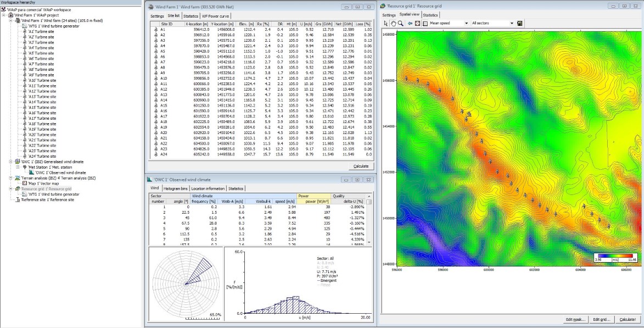Image resolution: width=644 pixels, height=328 pixels.
Task: Select row A10 in the site list
Action: (x=164, y=79)
